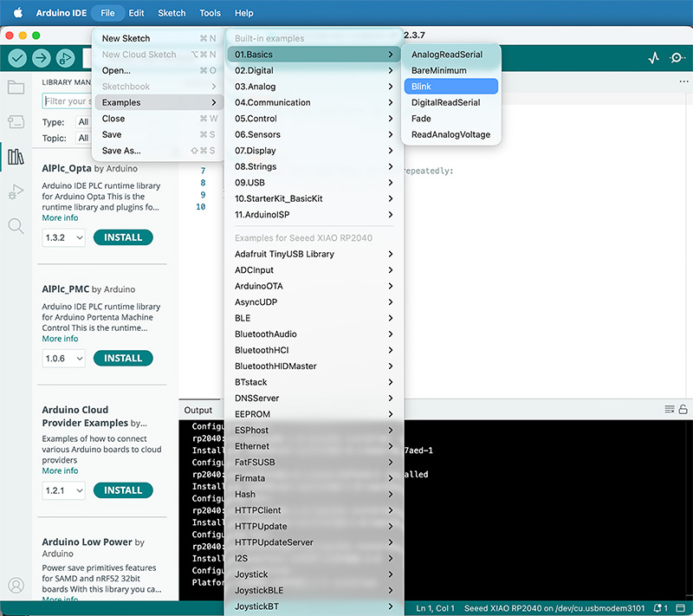Open the Sketchbook sidebar panel
The height and width of the screenshot is (616, 693).
16,87
